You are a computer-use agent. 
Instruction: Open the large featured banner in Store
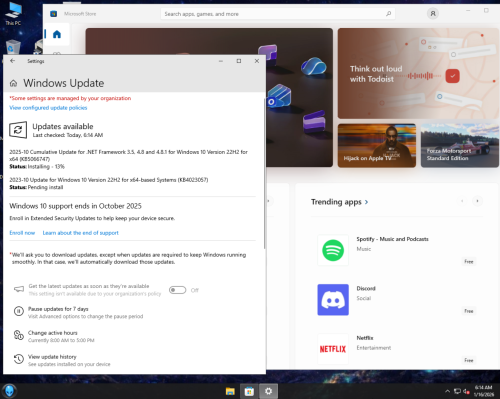pyautogui.click(x=299, y=97)
